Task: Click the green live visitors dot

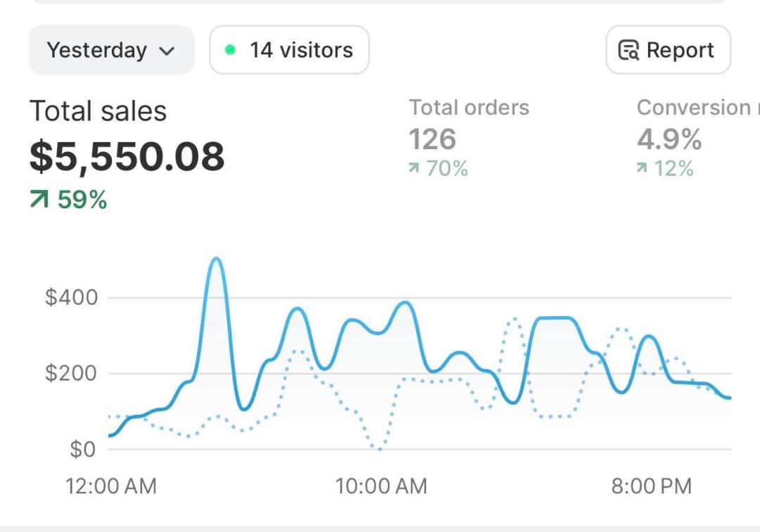Action: [x=230, y=49]
